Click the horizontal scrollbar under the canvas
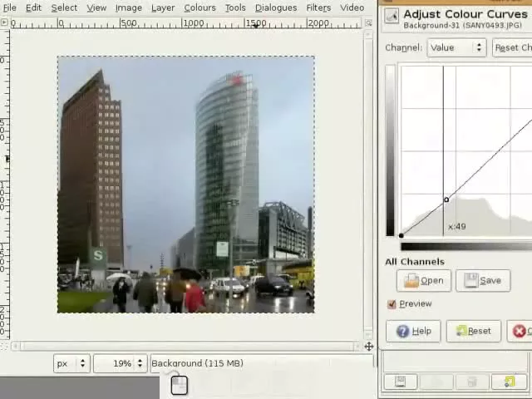This screenshot has height=399, width=532. coord(185,347)
